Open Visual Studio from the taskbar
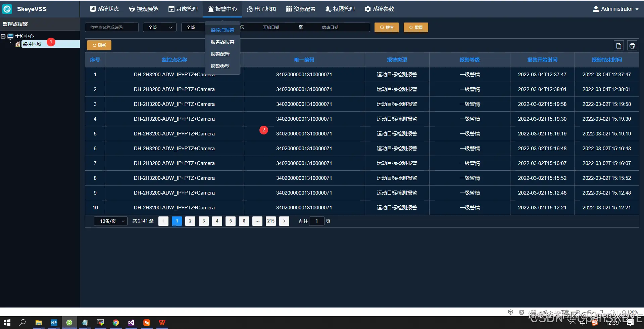Viewport: 644px width, 329px height. (131, 323)
